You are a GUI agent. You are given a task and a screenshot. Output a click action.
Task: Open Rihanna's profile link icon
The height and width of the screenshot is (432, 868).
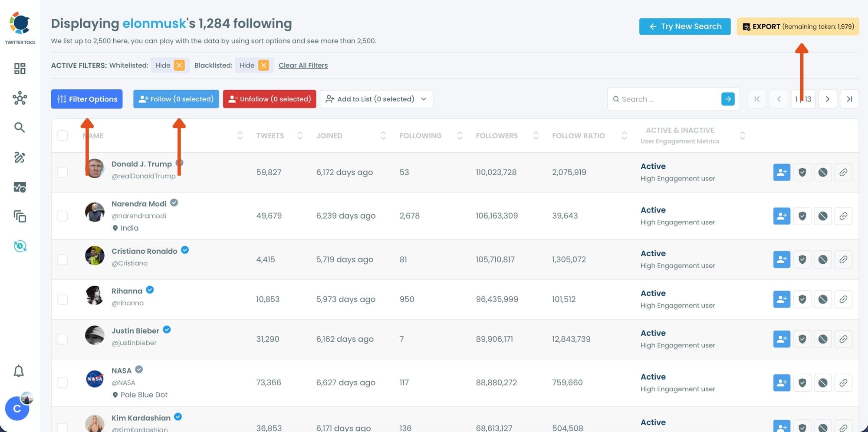pyautogui.click(x=843, y=299)
